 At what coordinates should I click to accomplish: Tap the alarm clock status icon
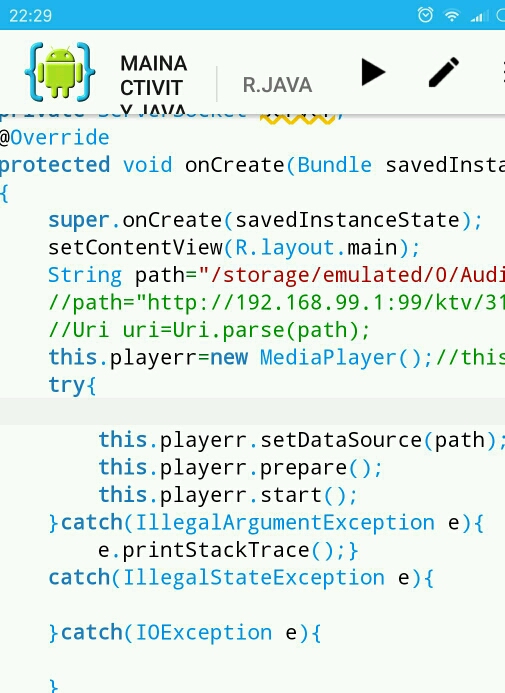coord(425,15)
